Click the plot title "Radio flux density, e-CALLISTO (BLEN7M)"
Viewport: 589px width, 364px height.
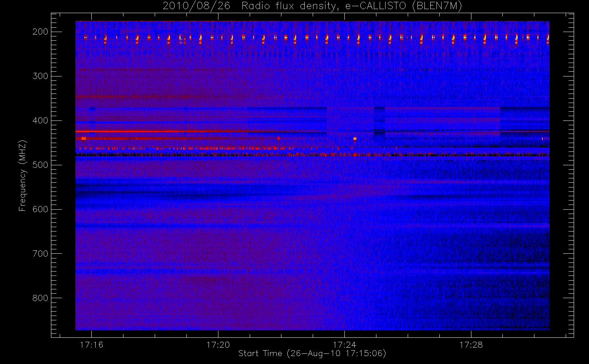pyautogui.click(x=352, y=6)
